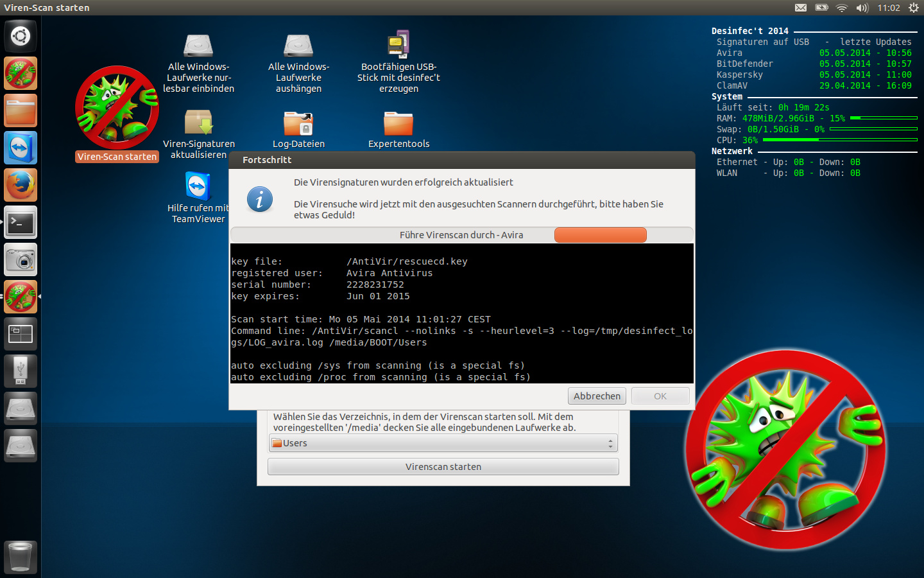The width and height of the screenshot is (924, 578).
Task: Click the greyed-out OK button in Fortschritt
Action: (x=660, y=396)
